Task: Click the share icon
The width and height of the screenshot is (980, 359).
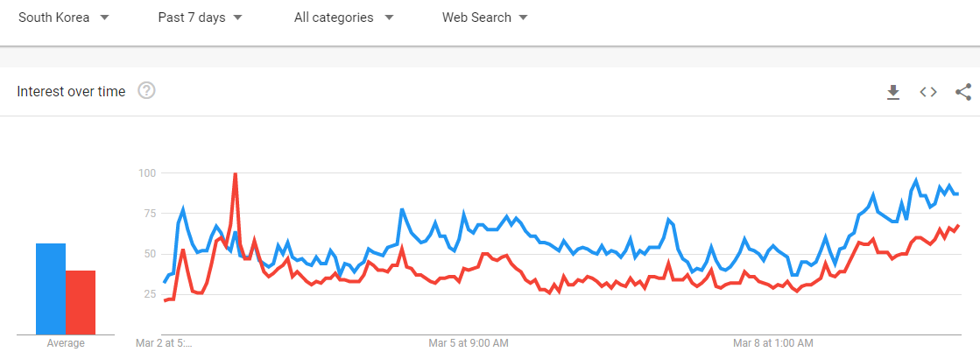Action: [x=963, y=93]
